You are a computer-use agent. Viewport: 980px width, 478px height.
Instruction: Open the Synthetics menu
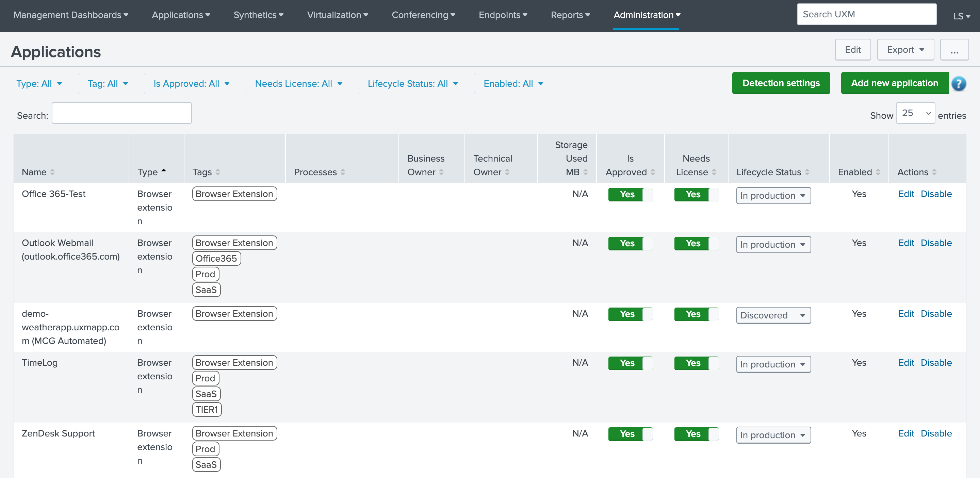pos(258,15)
